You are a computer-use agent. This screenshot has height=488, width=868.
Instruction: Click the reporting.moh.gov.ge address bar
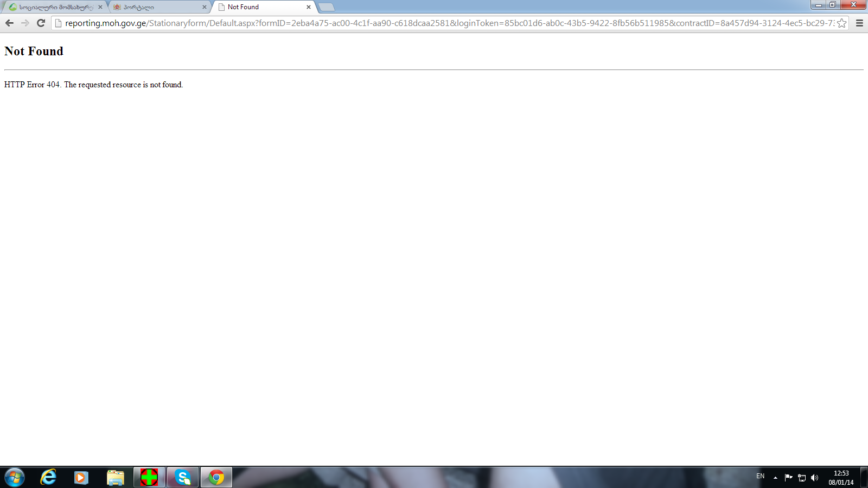pos(434,23)
